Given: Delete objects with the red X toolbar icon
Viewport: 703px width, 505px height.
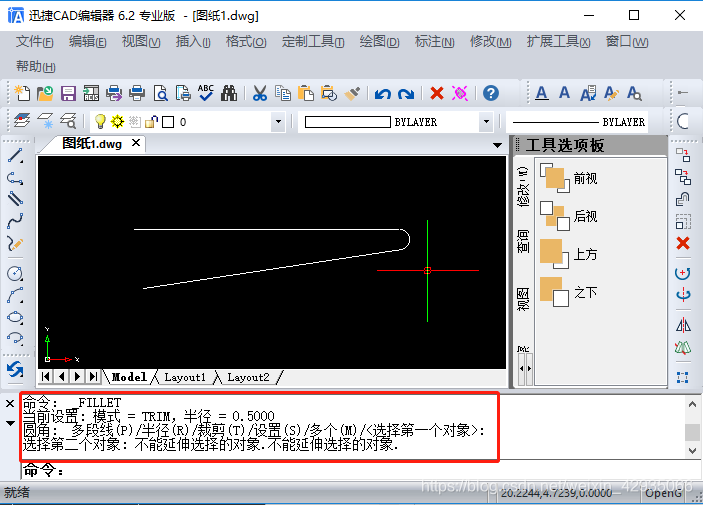Looking at the screenshot, I should 437,93.
